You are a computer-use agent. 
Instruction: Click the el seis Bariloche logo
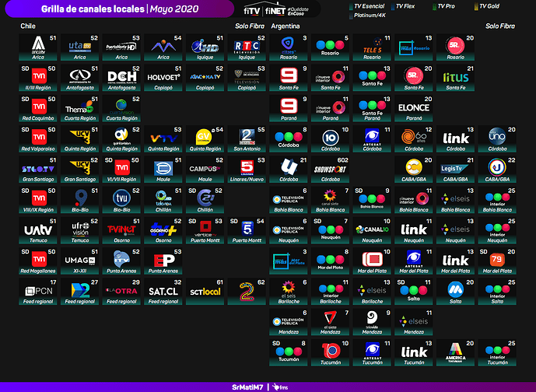point(288,289)
